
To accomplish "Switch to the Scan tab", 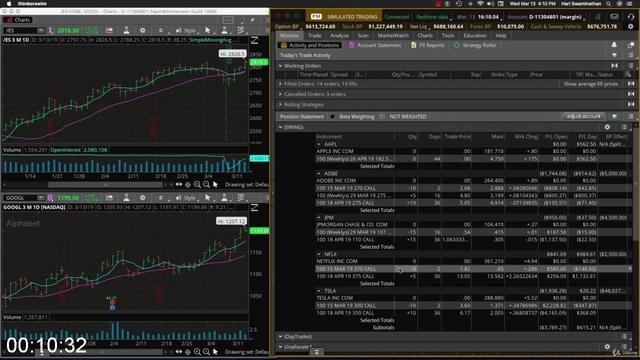I will tap(363, 36).
